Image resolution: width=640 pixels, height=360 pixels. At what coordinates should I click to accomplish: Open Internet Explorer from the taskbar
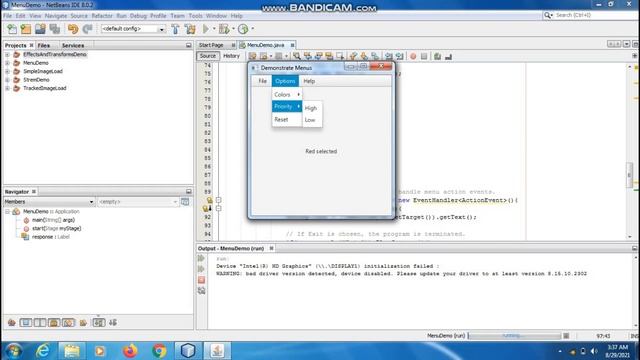tap(42, 351)
